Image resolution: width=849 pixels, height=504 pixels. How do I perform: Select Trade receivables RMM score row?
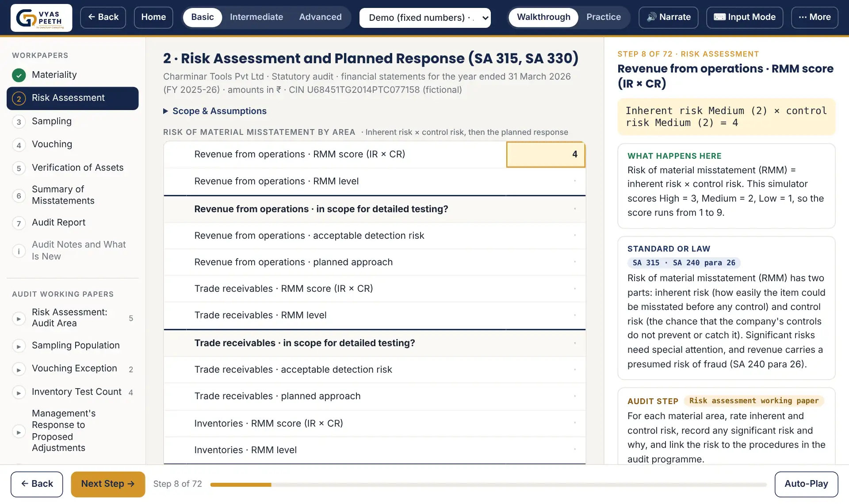pos(375,289)
